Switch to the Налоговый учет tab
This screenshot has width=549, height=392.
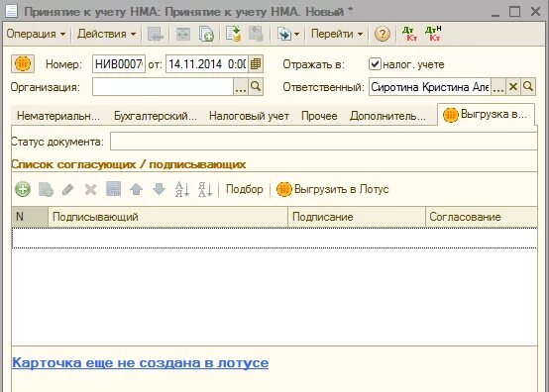[x=249, y=116]
